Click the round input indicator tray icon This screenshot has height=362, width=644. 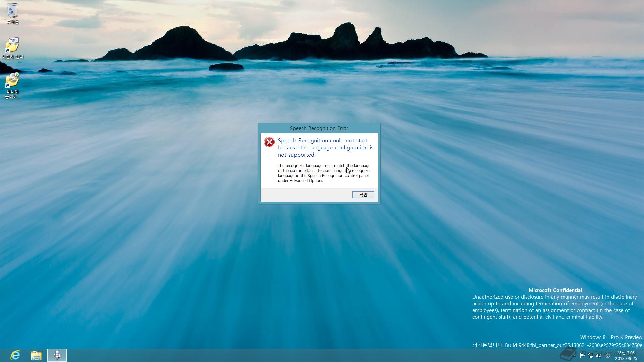point(607,356)
